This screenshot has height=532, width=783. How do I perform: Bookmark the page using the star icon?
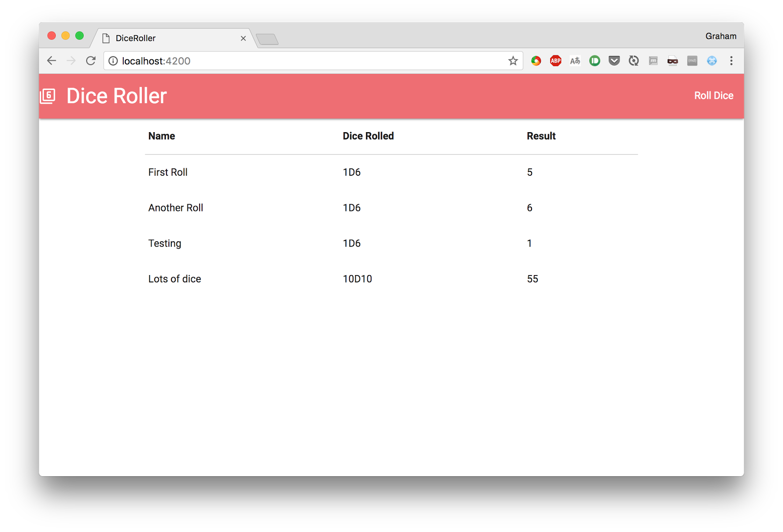coord(513,61)
